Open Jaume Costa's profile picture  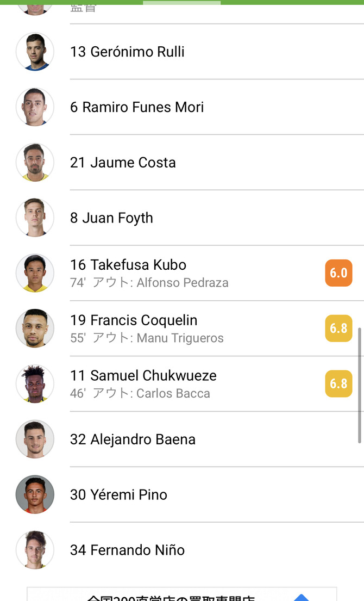pos(35,163)
